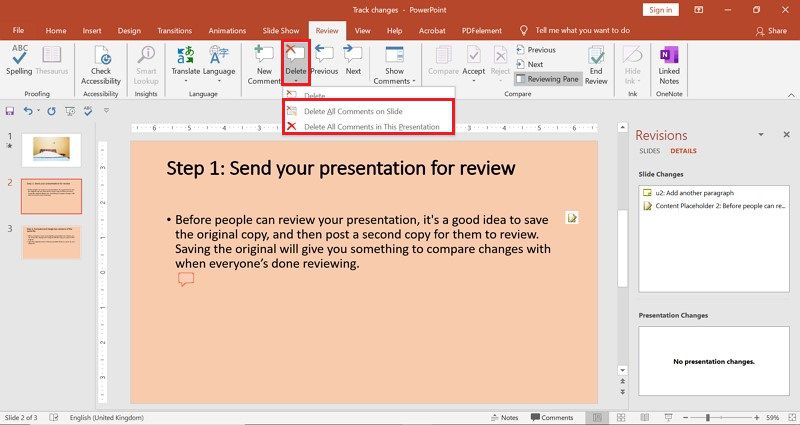Collapse the ribbon
This screenshot has width=800, height=425.
pyautogui.click(x=791, y=95)
